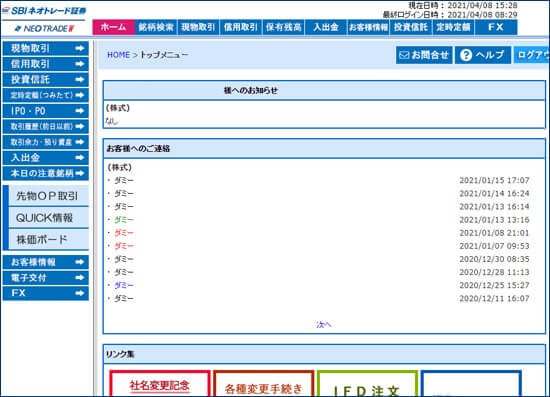
Task: Click the arrow icon beside 定時定額(つみたて)
Action: coord(80,95)
